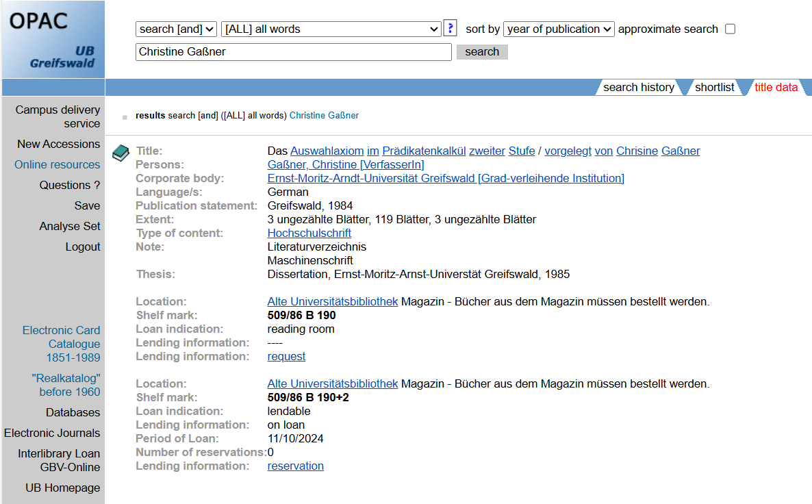Open New Accessions in the sidebar
Image resolution: width=812 pixels, height=504 pixels.
pyautogui.click(x=59, y=144)
